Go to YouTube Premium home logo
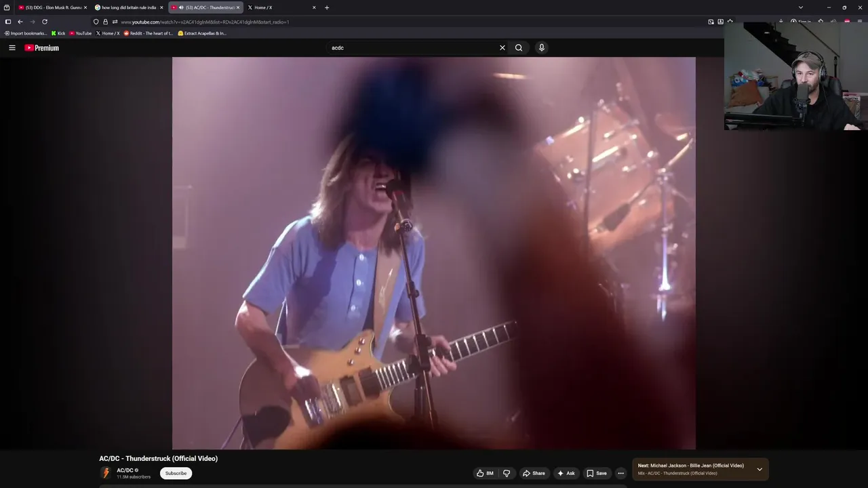Viewport: 868px width, 488px height. click(x=41, y=47)
